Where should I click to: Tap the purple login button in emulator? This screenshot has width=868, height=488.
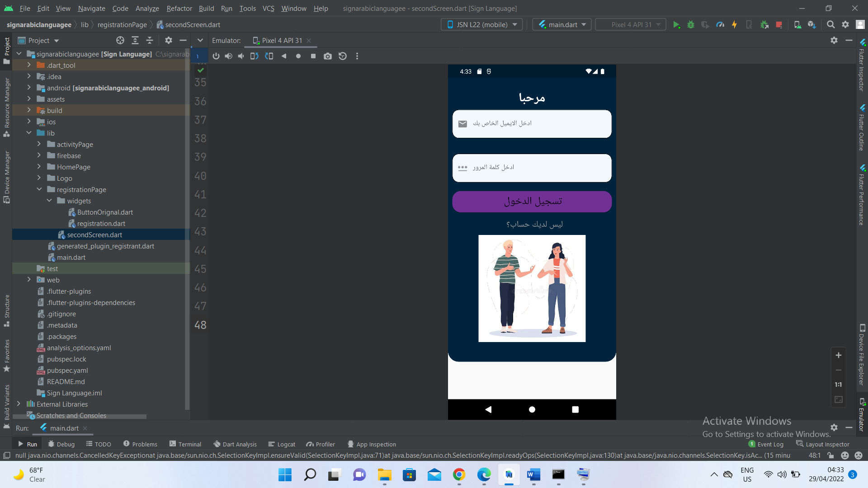coord(532,202)
